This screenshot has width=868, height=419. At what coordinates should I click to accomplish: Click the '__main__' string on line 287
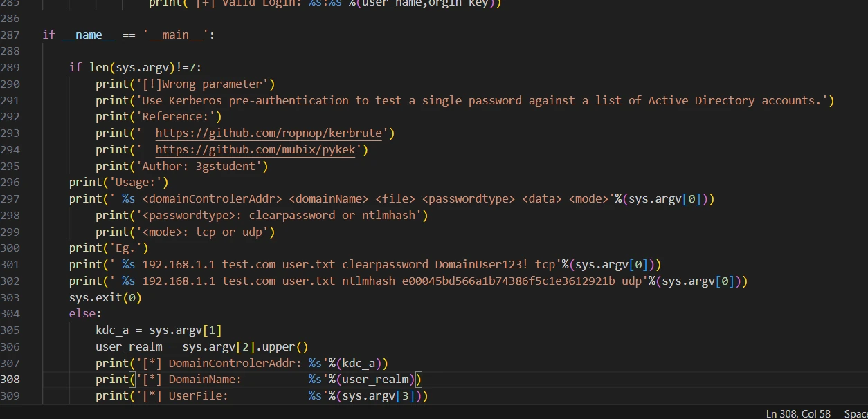click(176, 35)
